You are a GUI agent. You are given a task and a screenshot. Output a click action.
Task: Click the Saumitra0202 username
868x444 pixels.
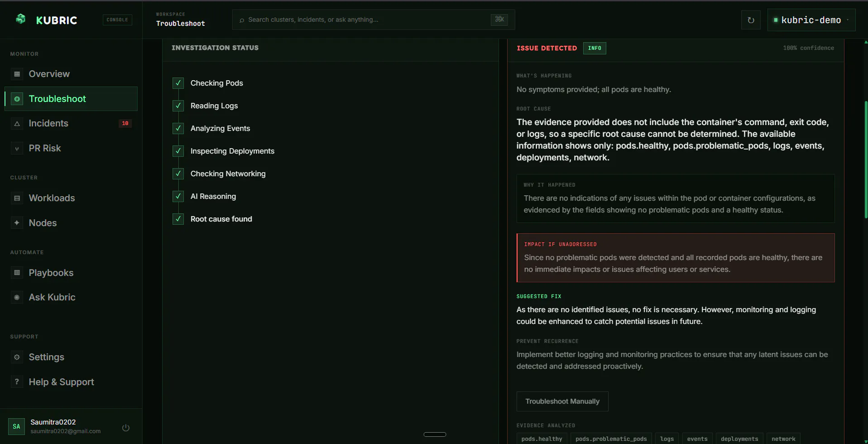tap(53, 422)
